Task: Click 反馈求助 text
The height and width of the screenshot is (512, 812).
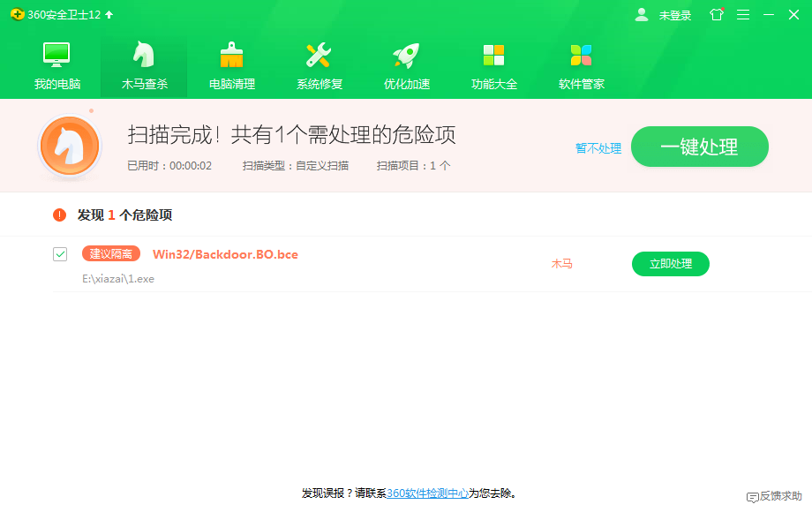Action: click(x=781, y=496)
